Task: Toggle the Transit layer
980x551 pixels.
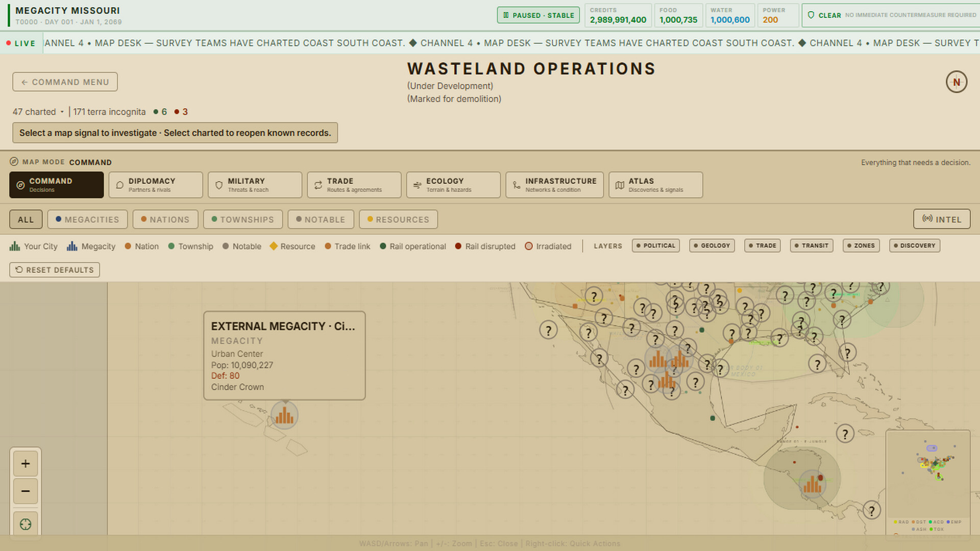Action: coord(812,246)
